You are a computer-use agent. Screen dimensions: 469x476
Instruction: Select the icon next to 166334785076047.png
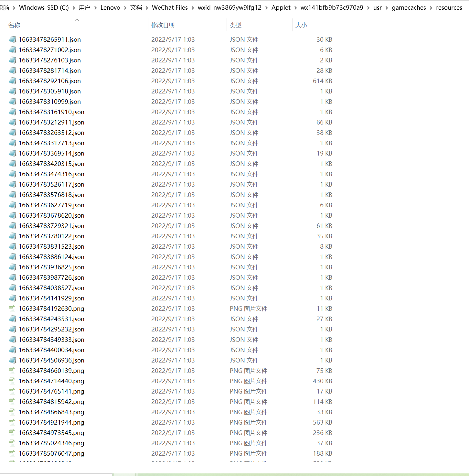pos(12,453)
